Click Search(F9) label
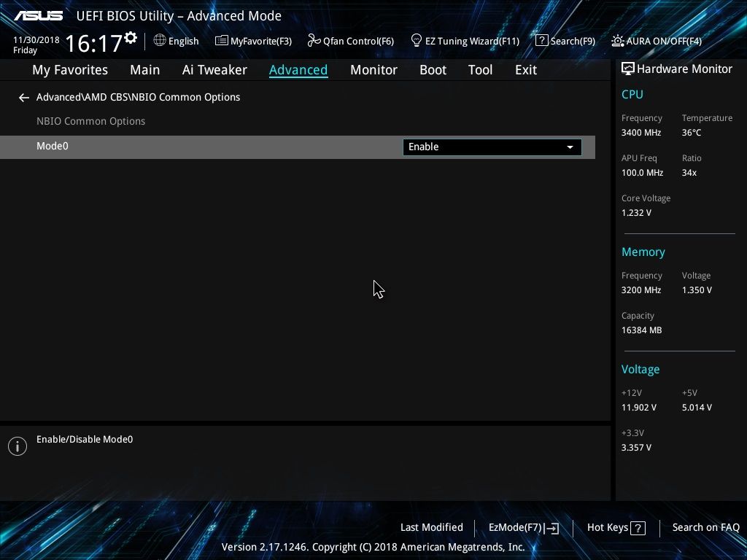 [573, 42]
